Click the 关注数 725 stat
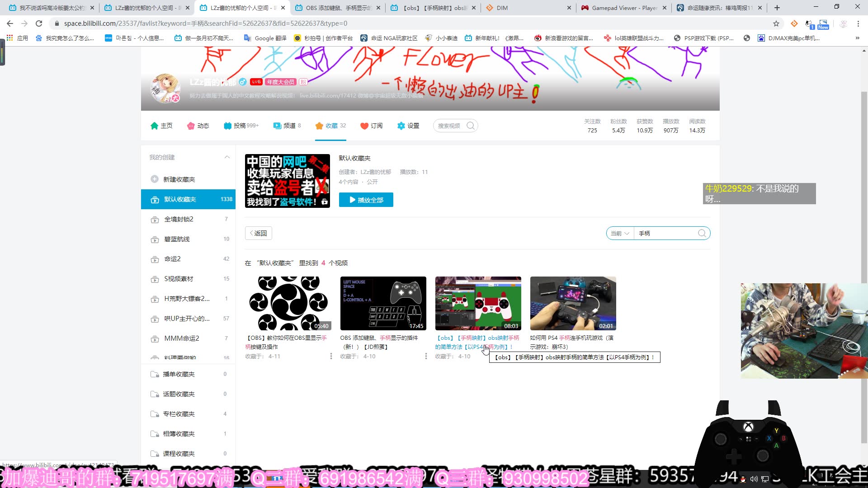Screen dimensions: 868x488 click(592, 126)
